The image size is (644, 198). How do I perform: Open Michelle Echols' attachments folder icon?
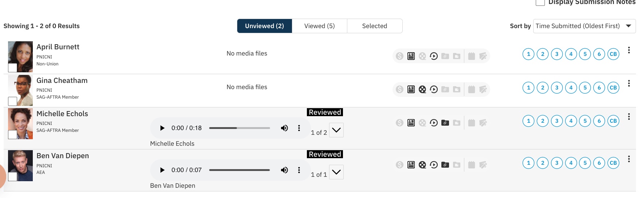click(x=445, y=123)
